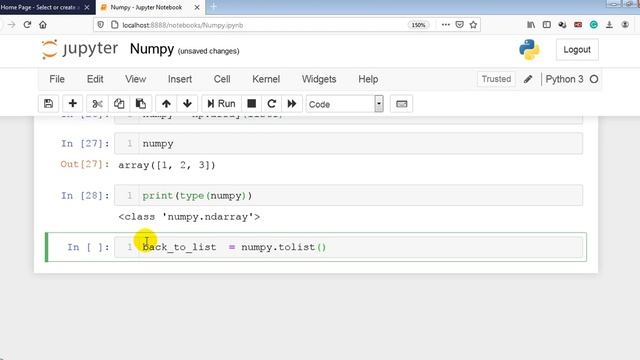Save the notebook with the floppy disk icon
Viewport: 640px width, 360px height.
tap(49, 104)
